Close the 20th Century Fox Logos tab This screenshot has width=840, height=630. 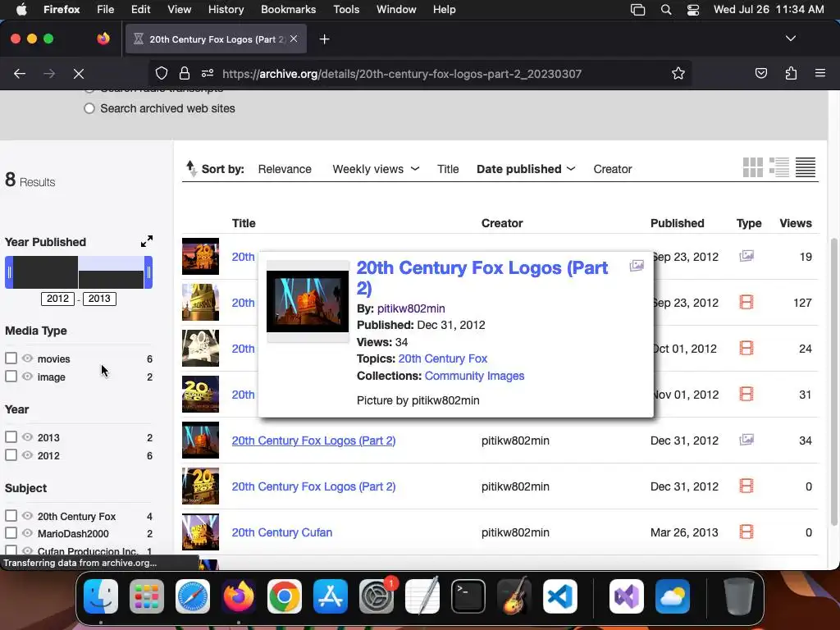click(294, 39)
